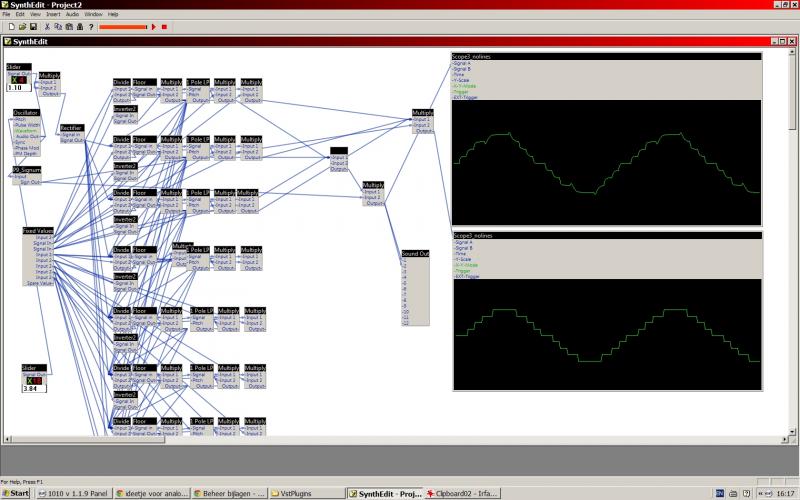
Task: Select the P9_Signum module header
Action: pyautogui.click(x=27, y=170)
